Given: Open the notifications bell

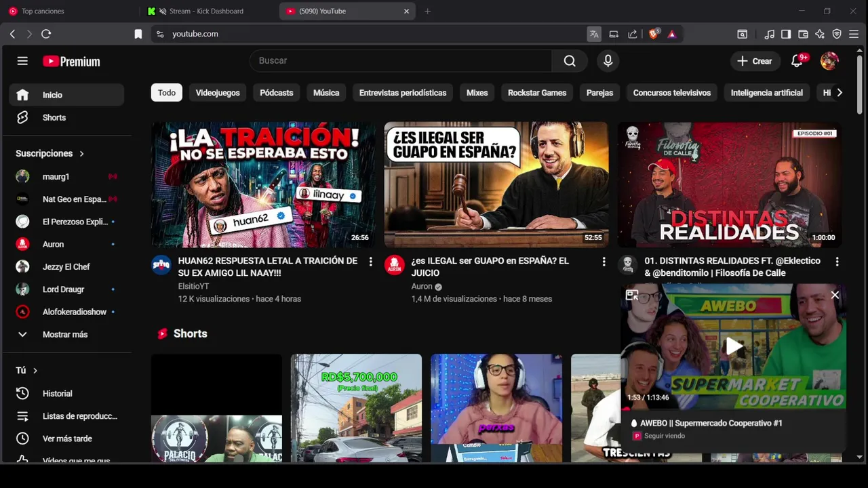Looking at the screenshot, I should 797,61.
